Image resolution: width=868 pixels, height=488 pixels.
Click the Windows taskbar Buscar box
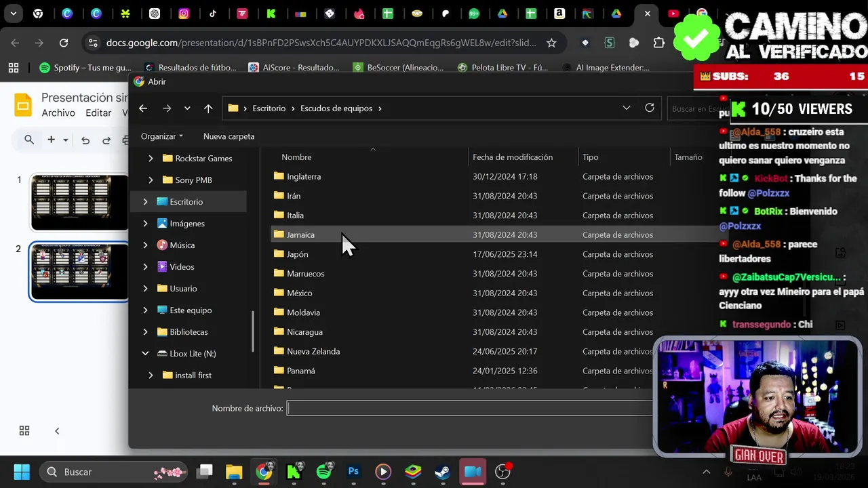(115, 472)
